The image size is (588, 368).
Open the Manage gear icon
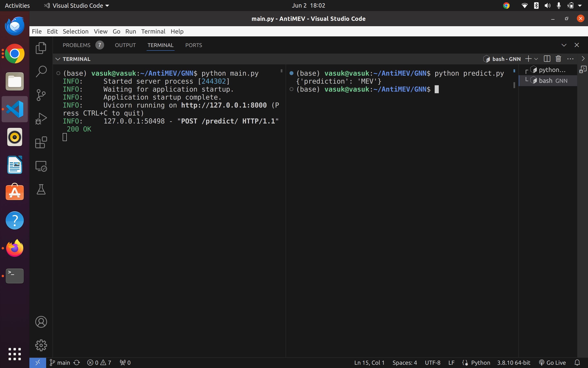(41, 345)
